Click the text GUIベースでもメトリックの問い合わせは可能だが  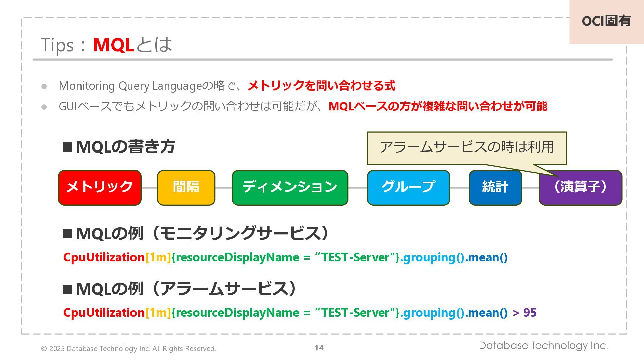click(x=188, y=106)
